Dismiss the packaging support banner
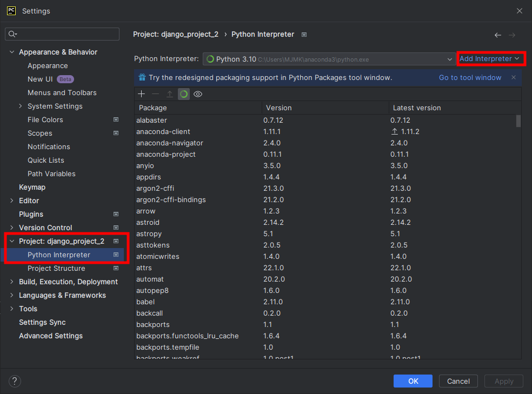 point(514,77)
